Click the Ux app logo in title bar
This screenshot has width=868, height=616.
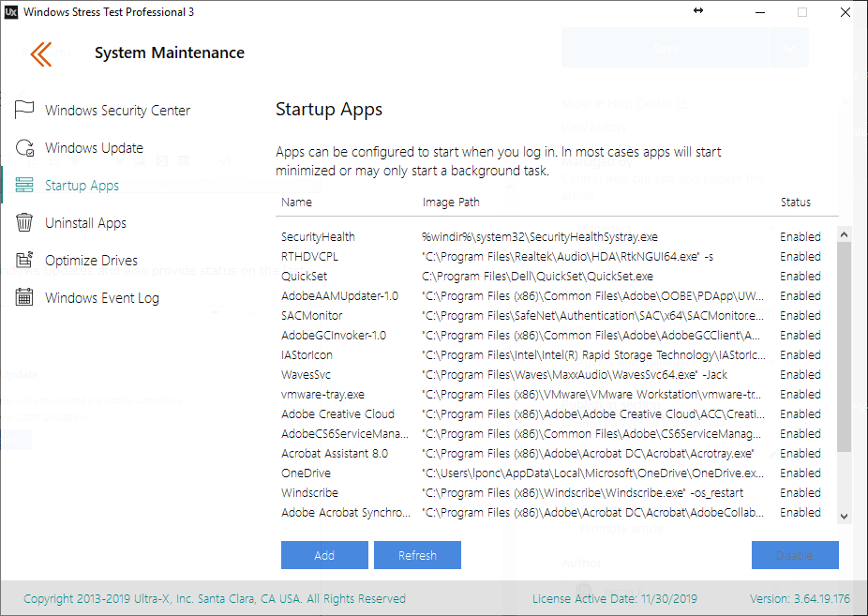[10, 11]
